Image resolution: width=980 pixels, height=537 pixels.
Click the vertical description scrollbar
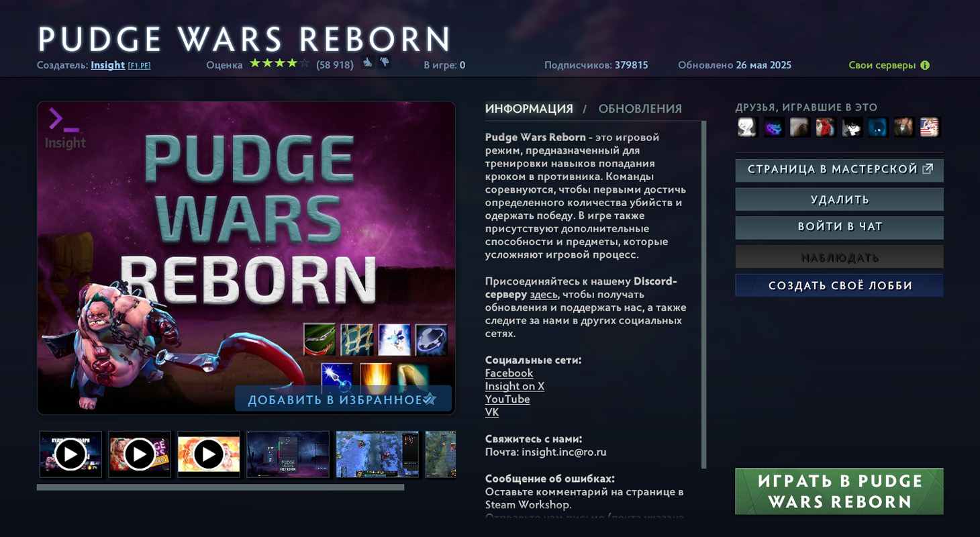coord(703,295)
